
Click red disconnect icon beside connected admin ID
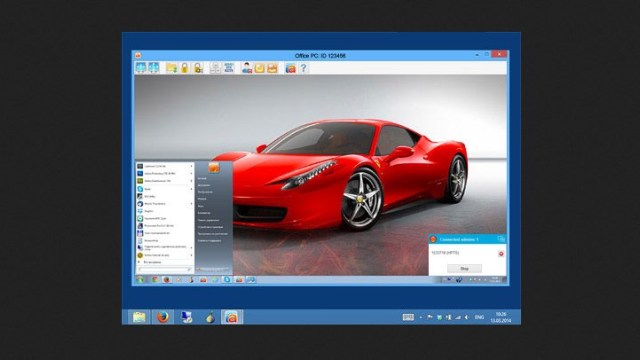(x=501, y=253)
